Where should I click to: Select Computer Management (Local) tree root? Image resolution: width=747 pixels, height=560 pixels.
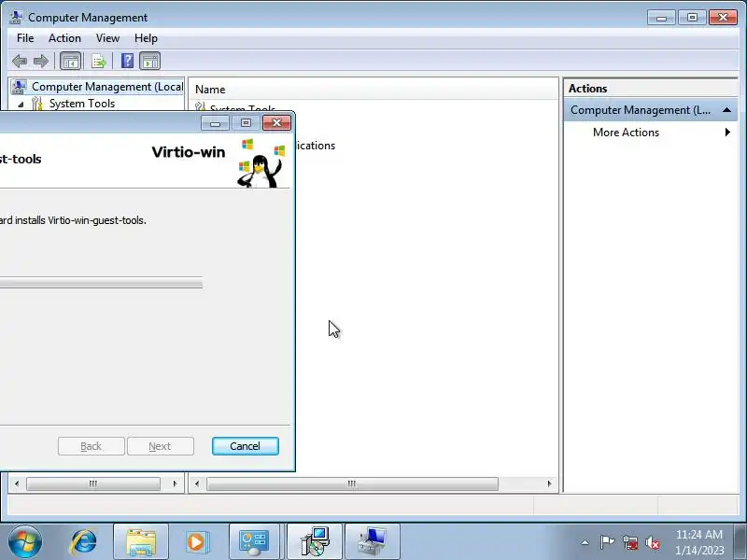pos(98,87)
